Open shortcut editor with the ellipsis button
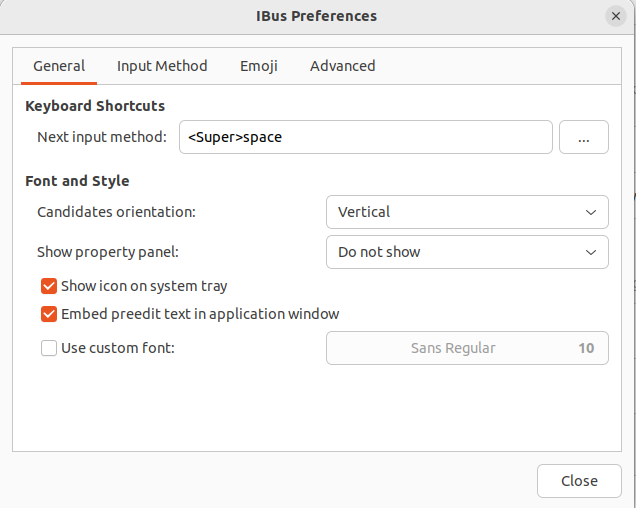636x508 pixels. pos(584,137)
